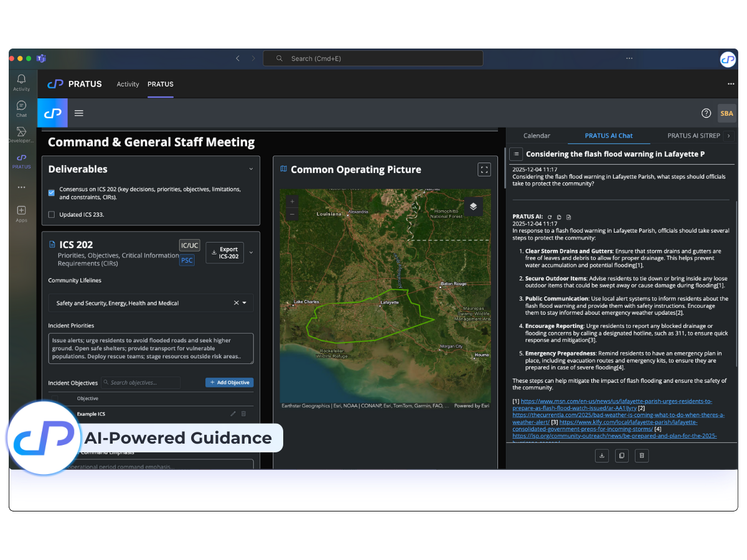Expand the Common Operating Picture to fullscreen

[x=484, y=169]
